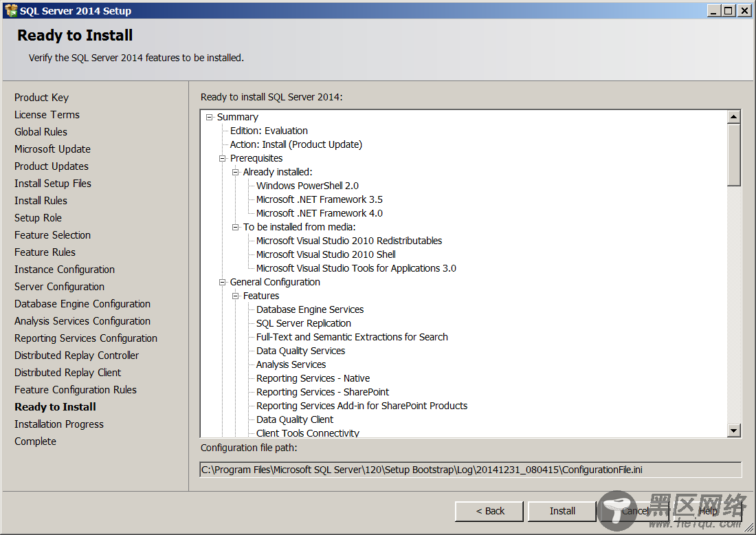Go back with the Back button
Viewport: 756px width, 535px height.
pos(489,511)
